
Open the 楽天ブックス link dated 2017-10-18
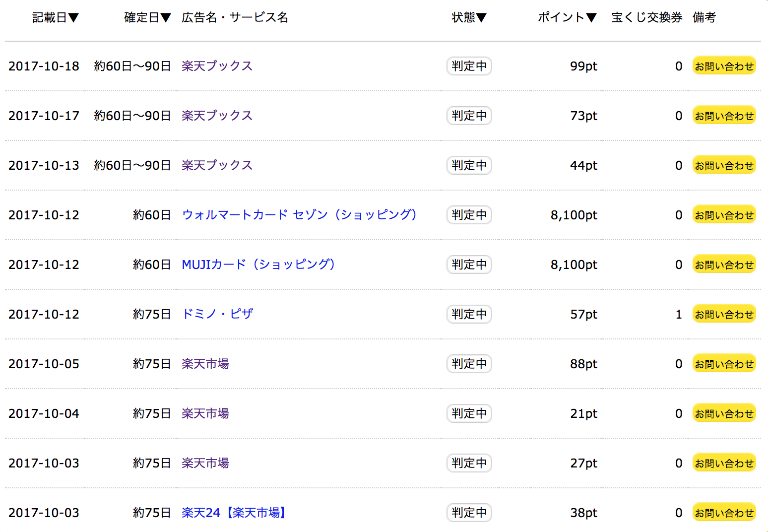coord(217,66)
